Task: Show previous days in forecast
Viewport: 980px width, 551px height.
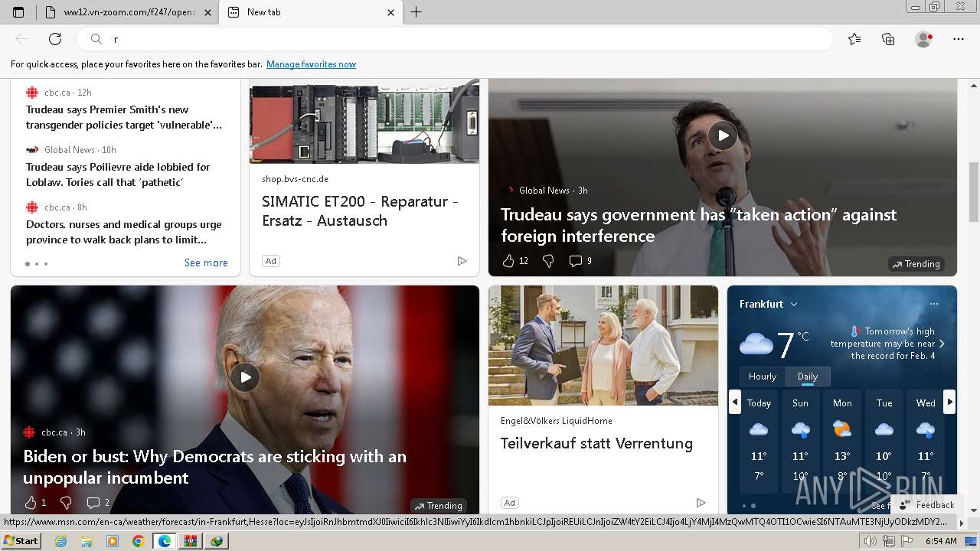Action: pos(735,402)
